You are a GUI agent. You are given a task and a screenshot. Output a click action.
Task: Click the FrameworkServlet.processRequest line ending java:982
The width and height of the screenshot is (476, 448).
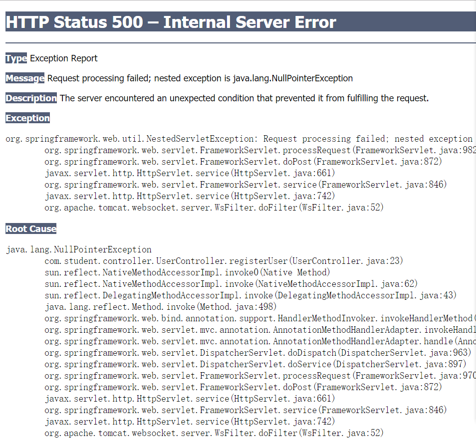[260, 150]
